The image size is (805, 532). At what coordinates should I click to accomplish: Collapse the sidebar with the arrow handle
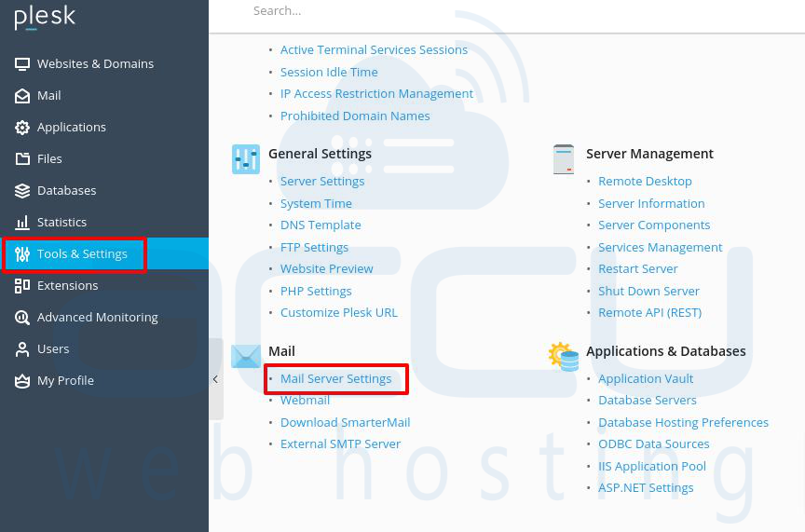point(215,379)
